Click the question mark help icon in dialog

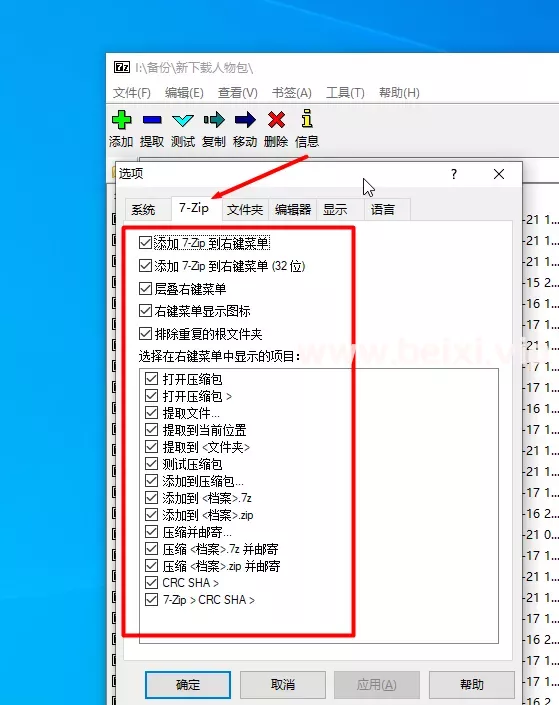tap(454, 174)
